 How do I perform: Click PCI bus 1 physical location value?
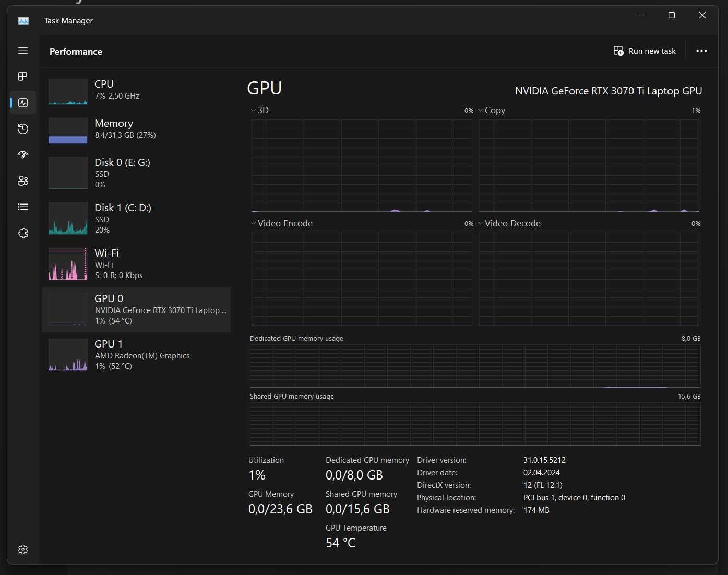(574, 498)
